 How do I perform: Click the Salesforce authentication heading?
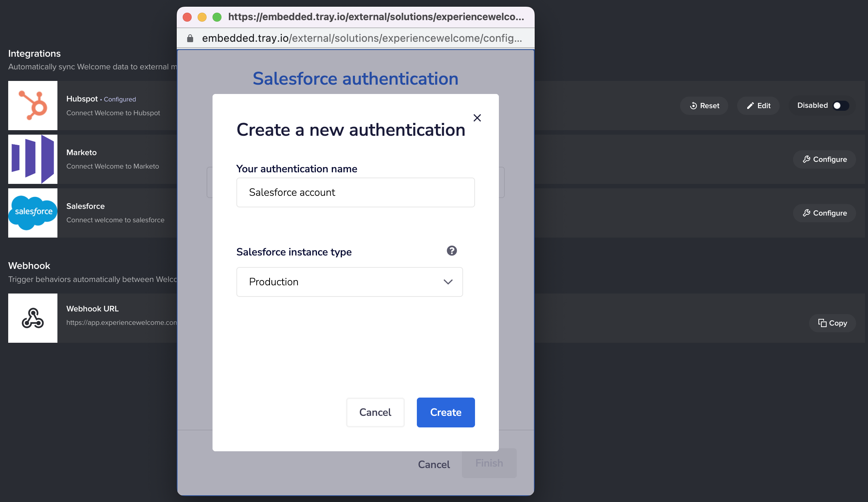356,79
